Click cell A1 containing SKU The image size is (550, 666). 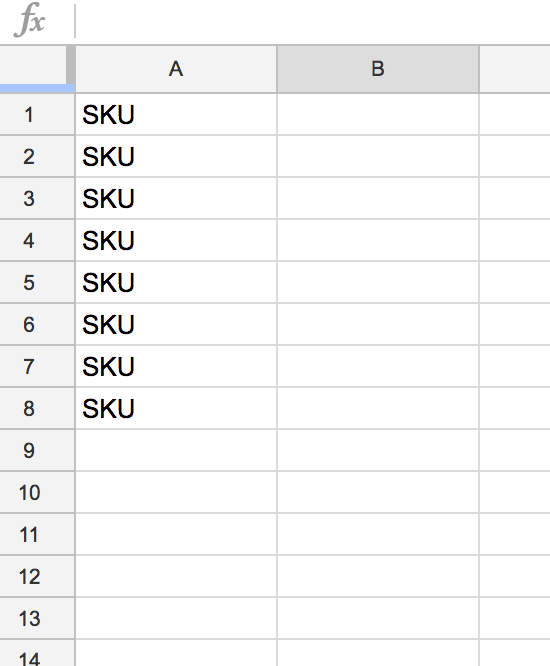coord(176,115)
